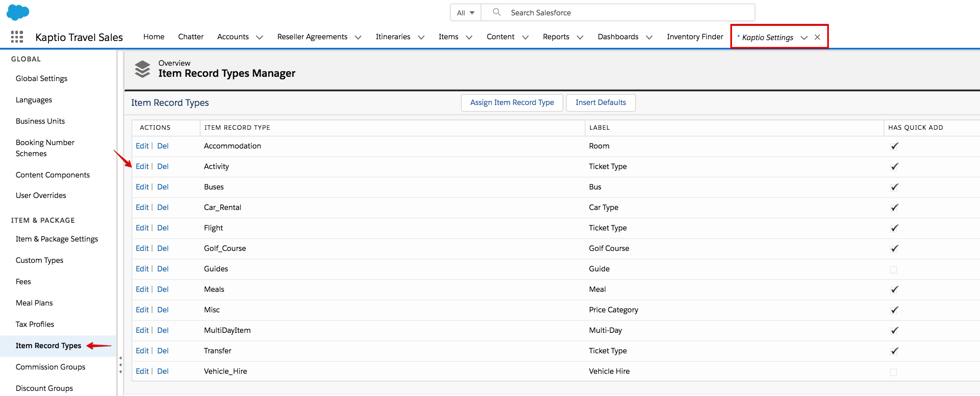Screen dimensions: 980x396
Task: Click the Item Record Types Manager layers icon
Action: click(x=143, y=69)
